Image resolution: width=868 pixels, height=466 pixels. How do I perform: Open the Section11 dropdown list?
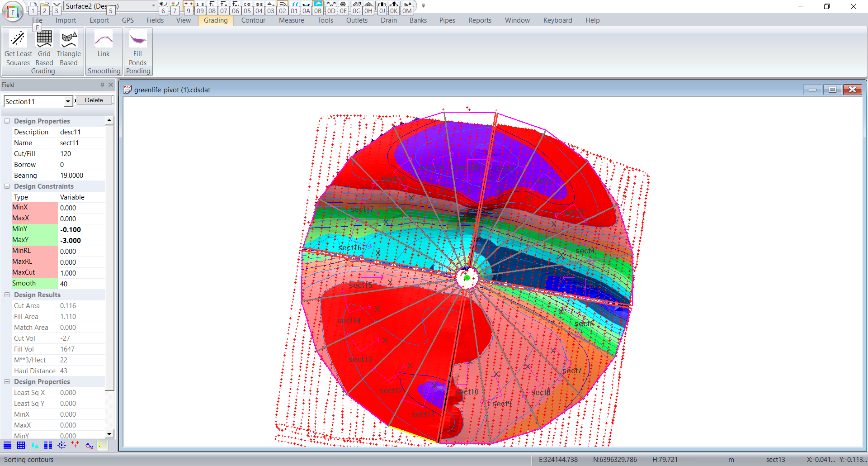pos(68,101)
